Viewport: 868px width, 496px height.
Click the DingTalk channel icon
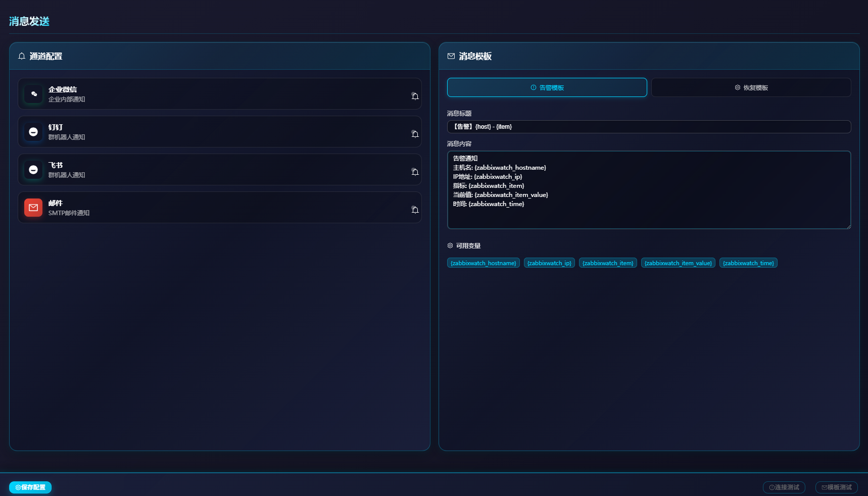coord(33,132)
